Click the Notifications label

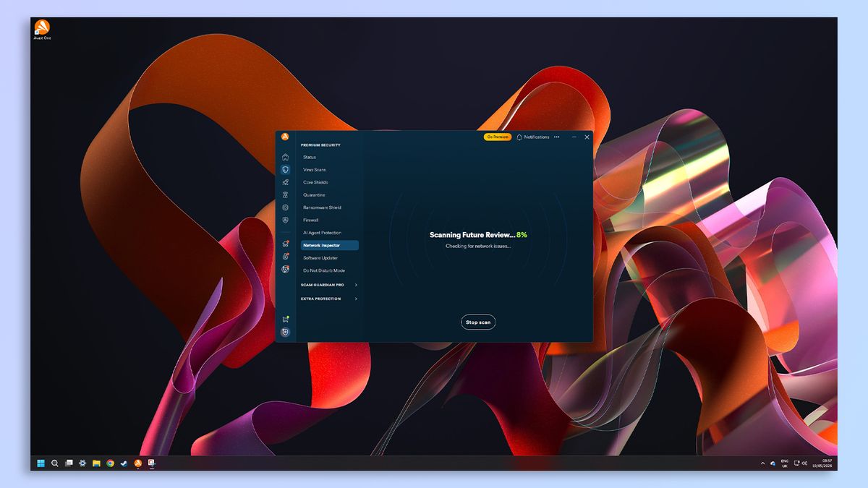(537, 137)
